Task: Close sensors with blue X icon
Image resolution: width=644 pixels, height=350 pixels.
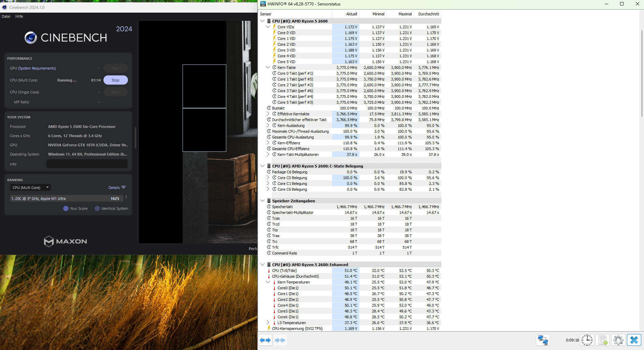Action: (x=634, y=340)
